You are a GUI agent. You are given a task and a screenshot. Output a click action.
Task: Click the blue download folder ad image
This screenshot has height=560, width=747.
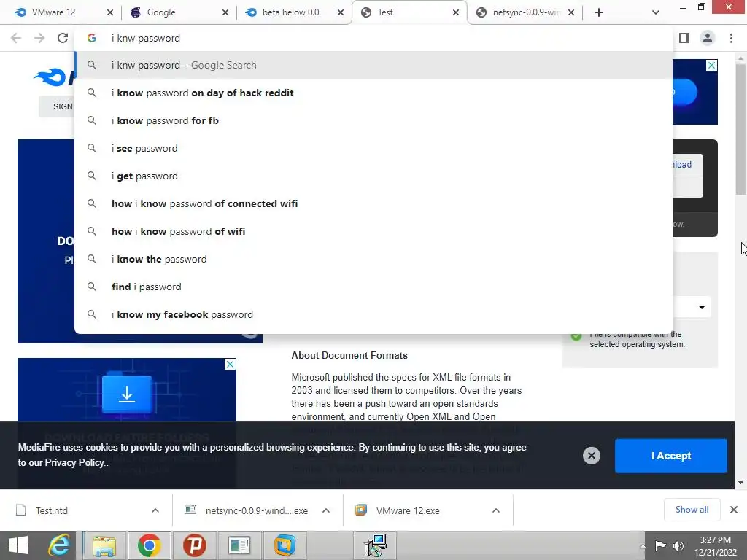point(127,393)
